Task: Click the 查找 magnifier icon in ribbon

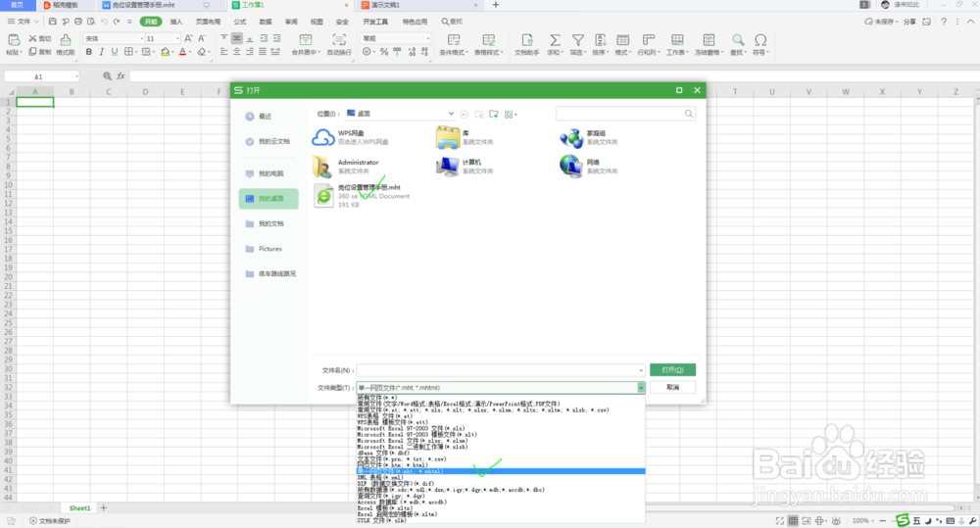Action: [738, 40]
